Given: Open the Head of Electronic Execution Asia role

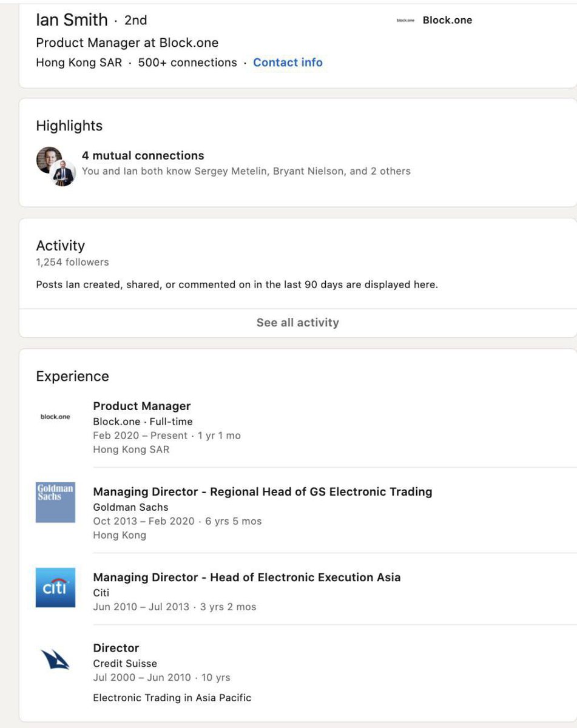Looking at the screenshot, I should coord(246,577).
